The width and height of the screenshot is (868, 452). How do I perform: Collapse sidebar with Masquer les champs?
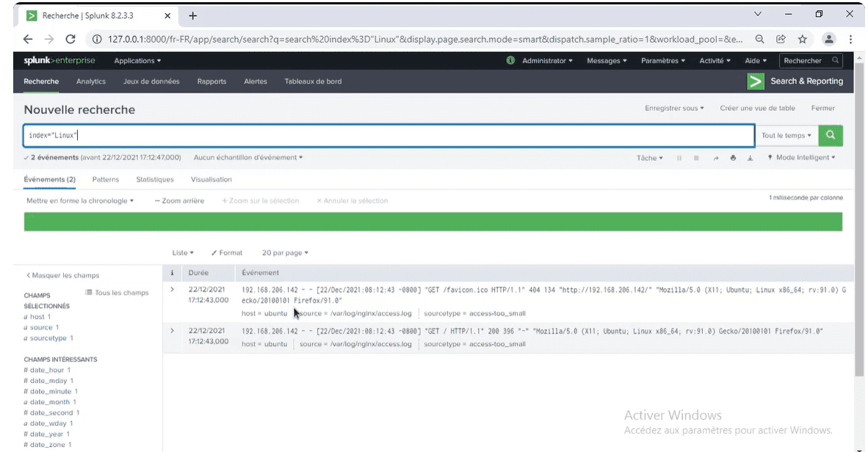pyautogui.click(x=63, y=276)
